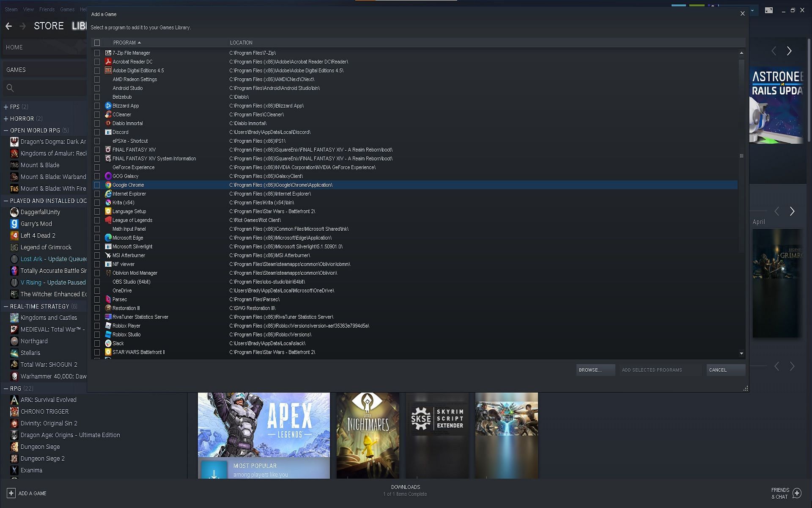Click the Krita (x64) icon
This screenshot has height=508, width=812.
click(x=108, y=203)
